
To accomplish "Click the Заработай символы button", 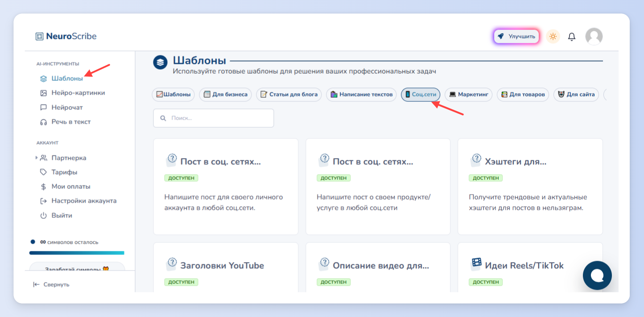I will pos(77,267).
